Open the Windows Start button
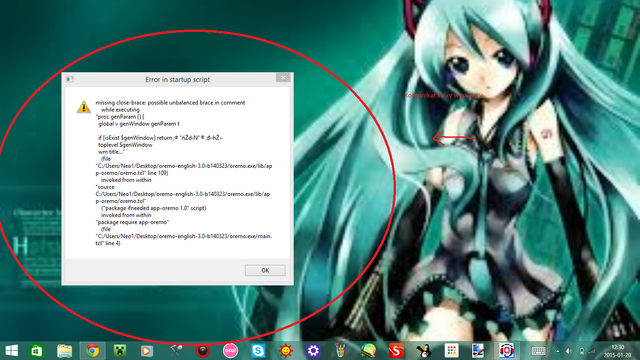640x360 pixels. click(x=11, y=351)
